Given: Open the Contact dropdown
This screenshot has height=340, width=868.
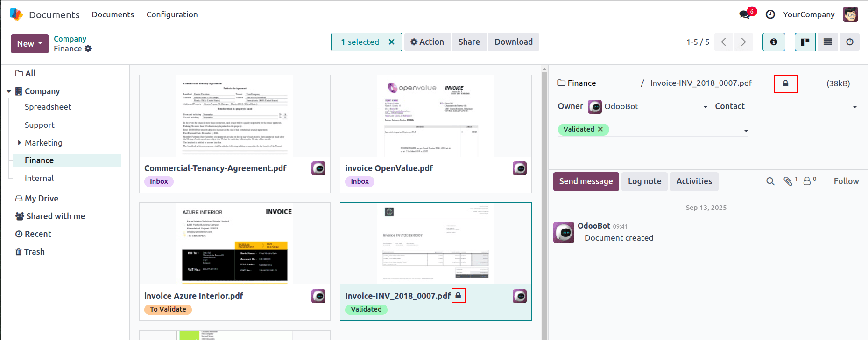Looking at the screenshot, I should click(854, 107).
